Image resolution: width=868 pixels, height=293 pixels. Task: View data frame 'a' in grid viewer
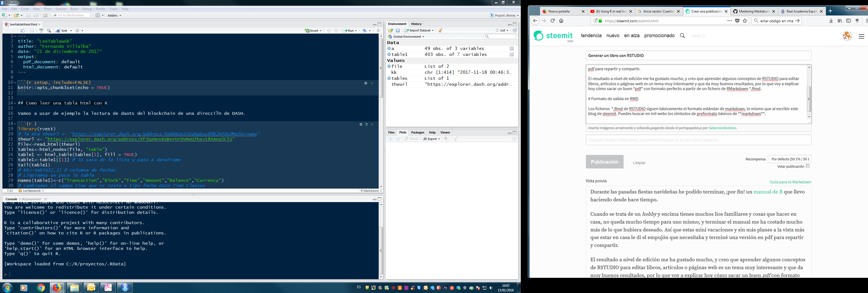[512, 49]
